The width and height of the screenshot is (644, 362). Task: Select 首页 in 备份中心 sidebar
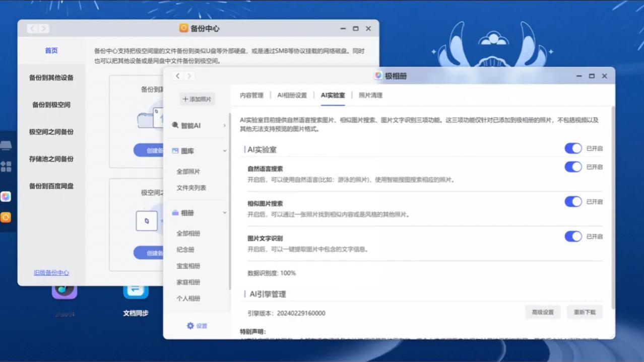(51, 50)
